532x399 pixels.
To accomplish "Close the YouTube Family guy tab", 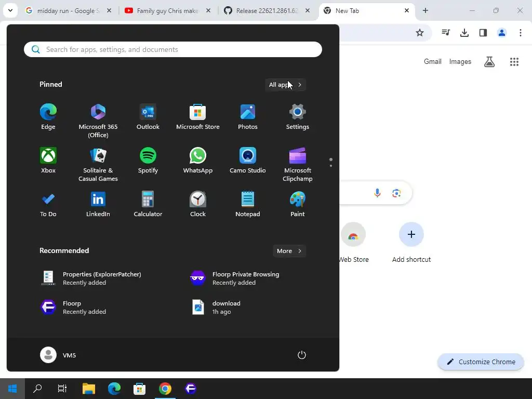I will click(x=208, y=10).
